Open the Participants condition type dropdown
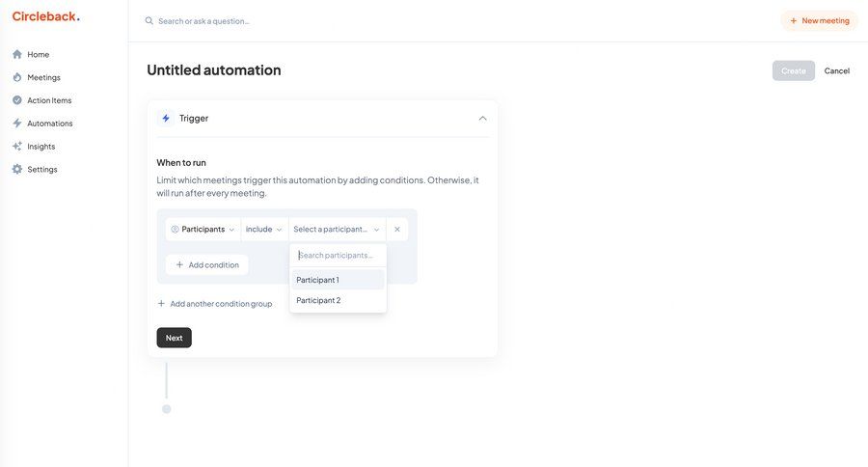Viewport: 868px width, 467px height. (x=203, y=230)
